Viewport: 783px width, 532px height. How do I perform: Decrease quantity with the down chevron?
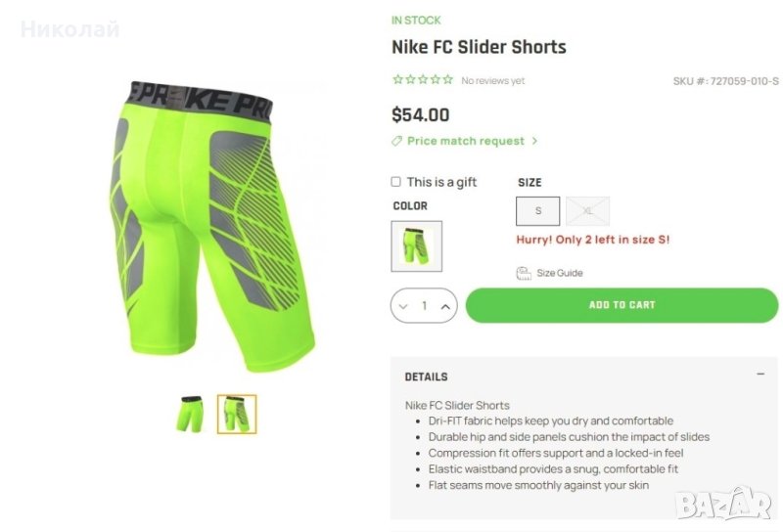(403, 306)
